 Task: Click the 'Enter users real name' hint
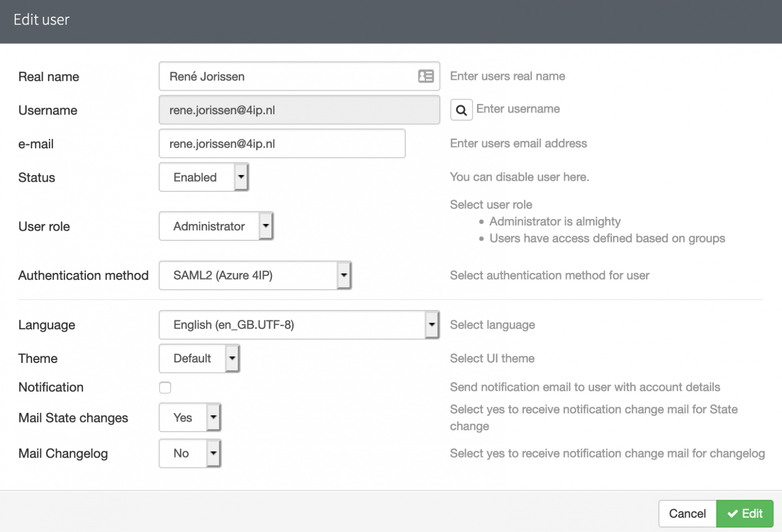(x=508, y=76)
